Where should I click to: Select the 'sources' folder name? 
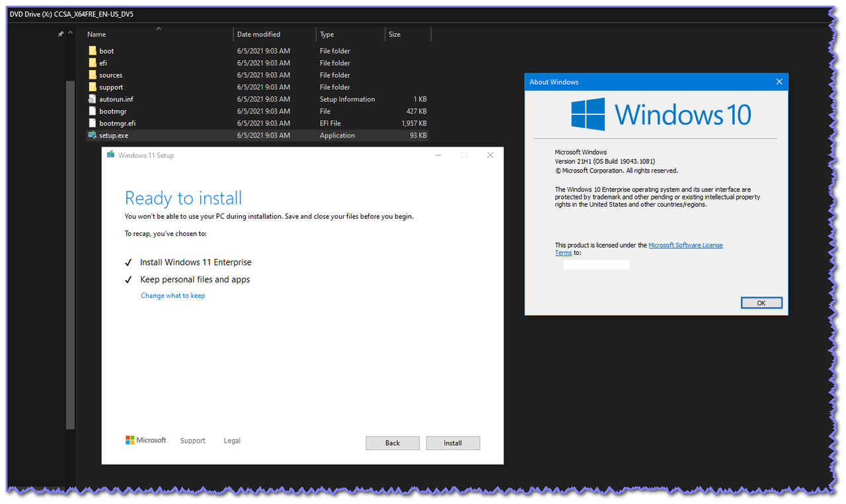pos(110,75)
